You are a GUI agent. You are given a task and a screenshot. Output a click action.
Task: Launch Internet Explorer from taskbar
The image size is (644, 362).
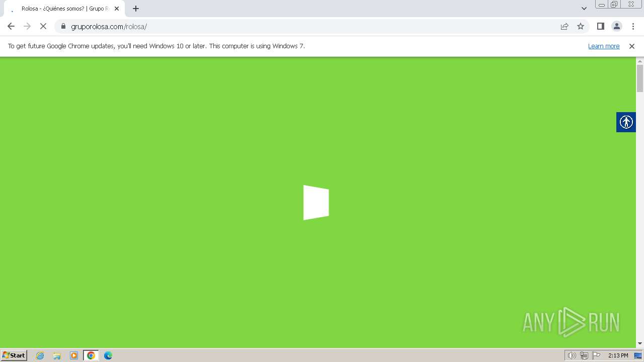tap(40, 355)
